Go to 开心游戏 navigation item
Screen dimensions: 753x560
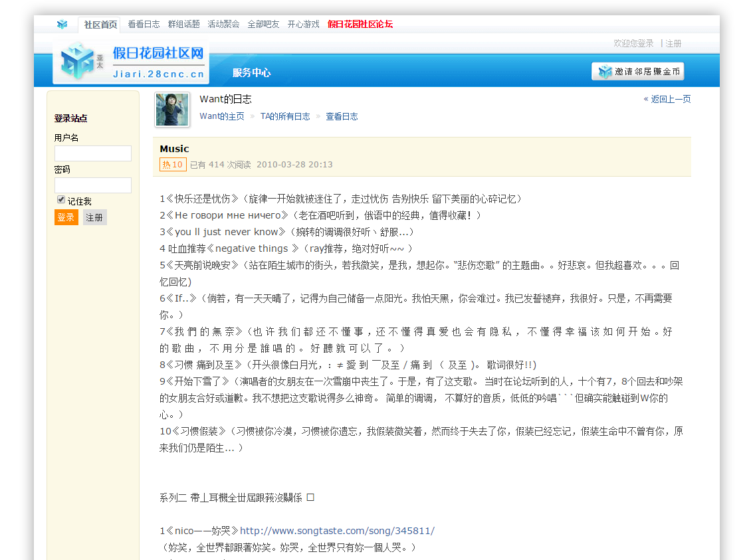(303, 24)
